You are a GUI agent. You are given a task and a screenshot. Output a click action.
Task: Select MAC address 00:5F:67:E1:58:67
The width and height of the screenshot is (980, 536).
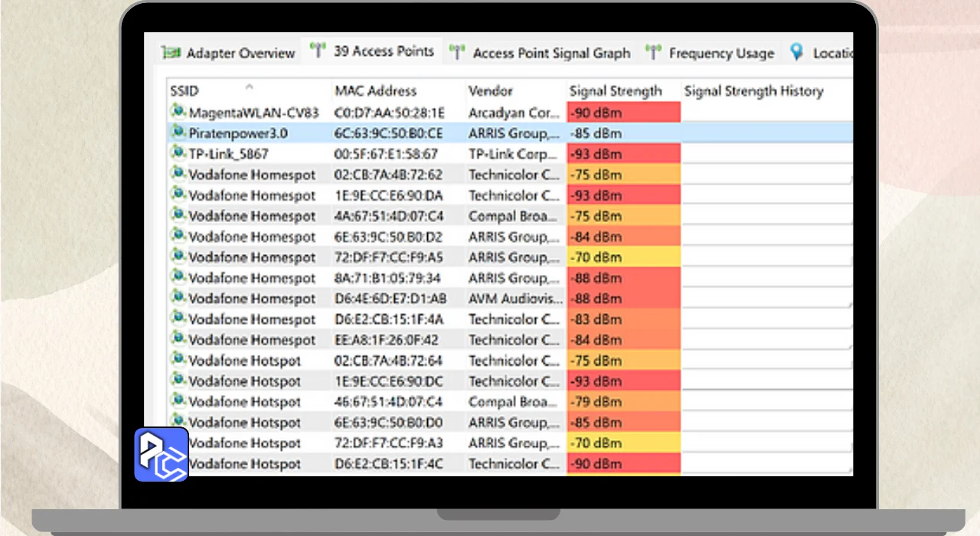coord(386,154)
